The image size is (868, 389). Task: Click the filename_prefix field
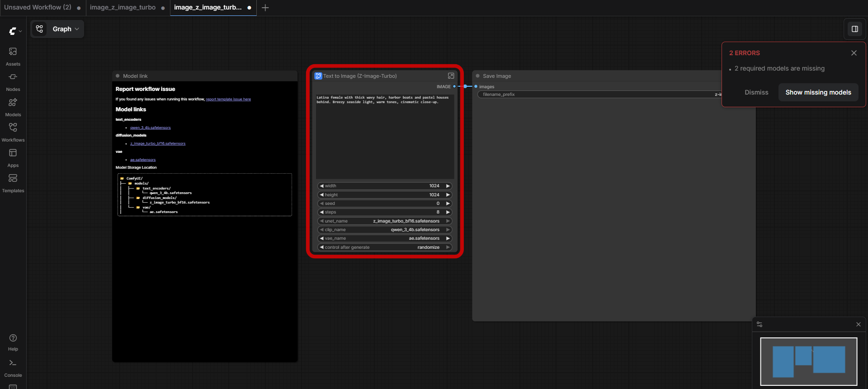tap(599, 95)
